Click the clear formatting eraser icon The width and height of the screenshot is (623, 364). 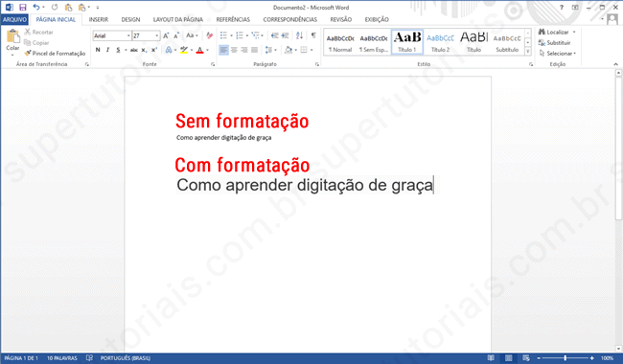(209, 35)
